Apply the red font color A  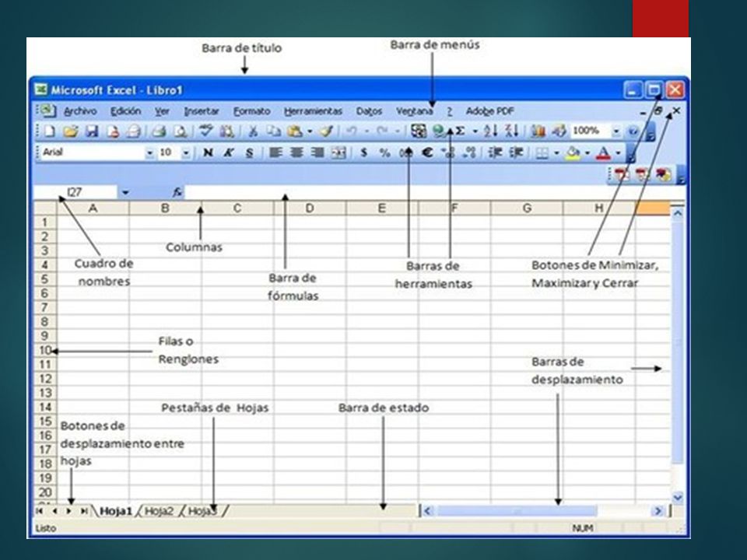point(604,153)
